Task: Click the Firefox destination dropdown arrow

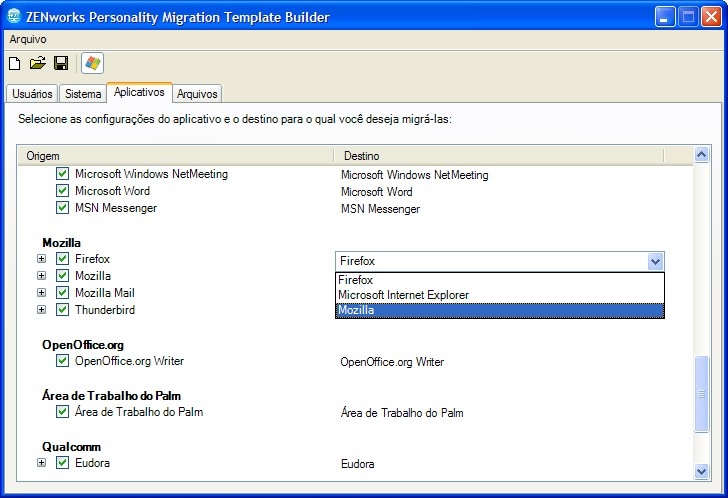Action: [655, 261]
